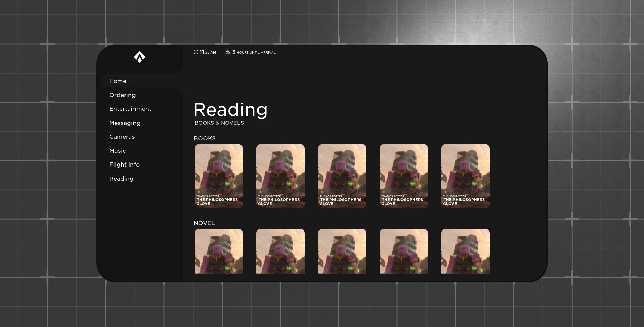Open the fifth cover in the NOVEL row
644x327 pixels.
466,251
